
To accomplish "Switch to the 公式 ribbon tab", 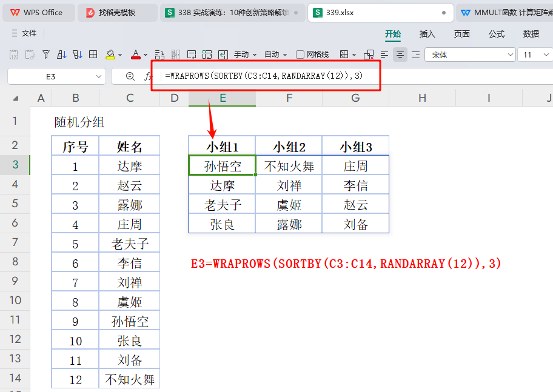I will (x=496, y=34).
